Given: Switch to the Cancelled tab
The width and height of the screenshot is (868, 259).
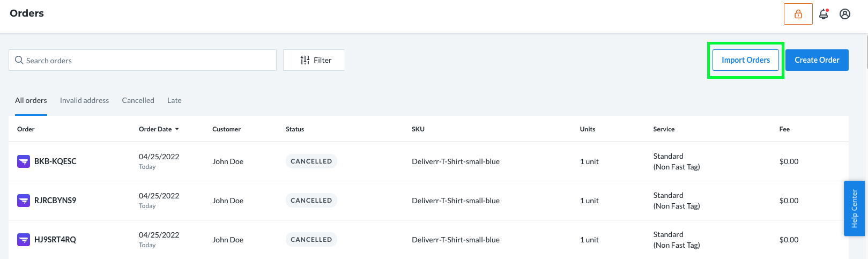Looking at the screenshot, I should [x=138, y=100].
